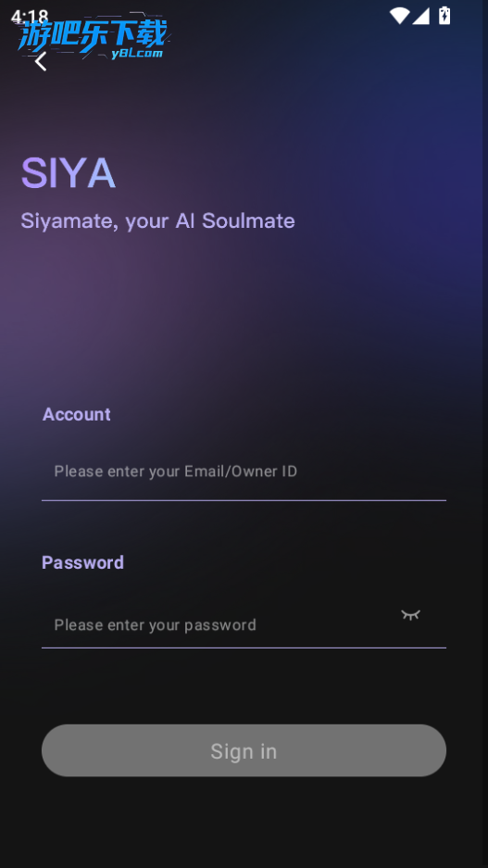Viewport: 488px width, 868px height.
Task: Tap the Account field label
Action: [76, 414]
